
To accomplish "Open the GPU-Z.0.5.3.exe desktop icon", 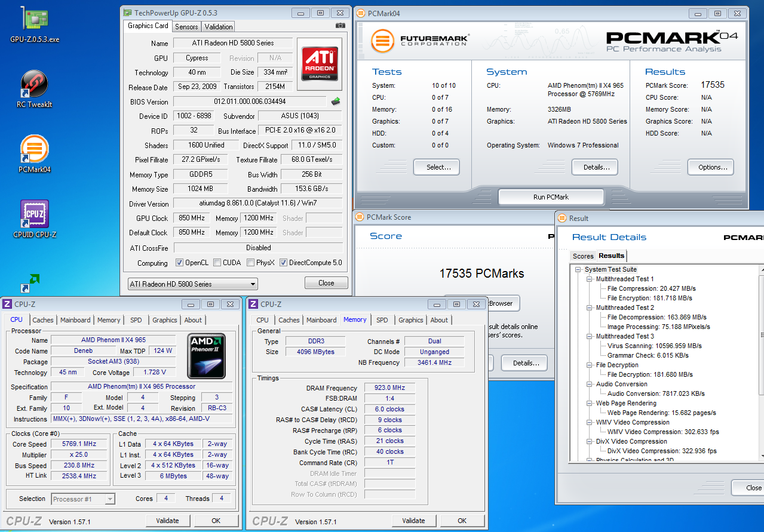I will (35, 25).
